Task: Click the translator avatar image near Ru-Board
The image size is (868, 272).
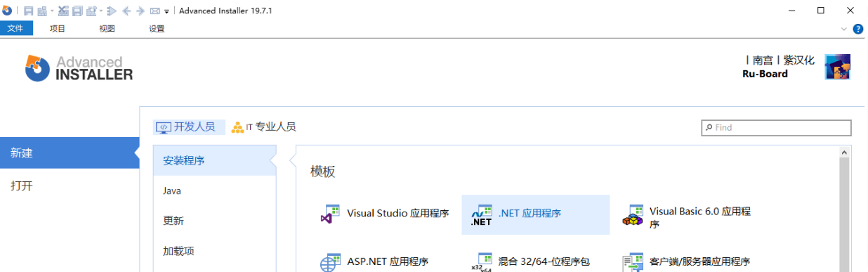Action: [837, 67]
